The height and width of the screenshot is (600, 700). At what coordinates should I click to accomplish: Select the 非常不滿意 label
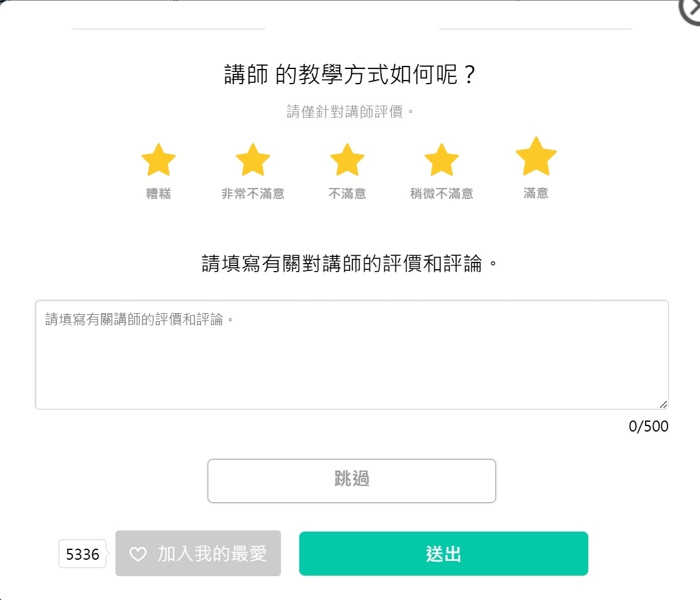pos(253,193)
